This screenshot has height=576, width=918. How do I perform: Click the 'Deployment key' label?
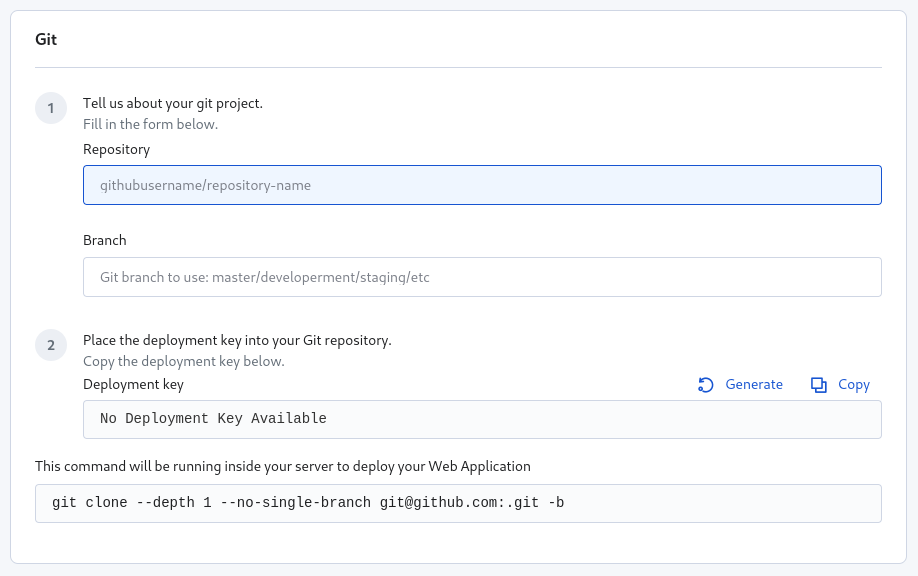[x=133, y=384]
